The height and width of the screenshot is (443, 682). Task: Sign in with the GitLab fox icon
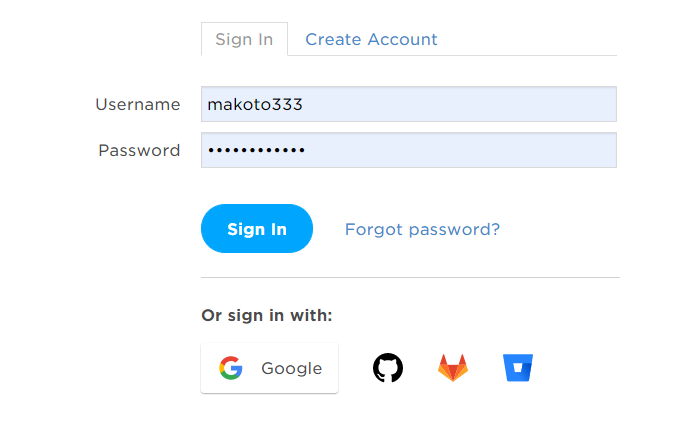pos(453,368)
